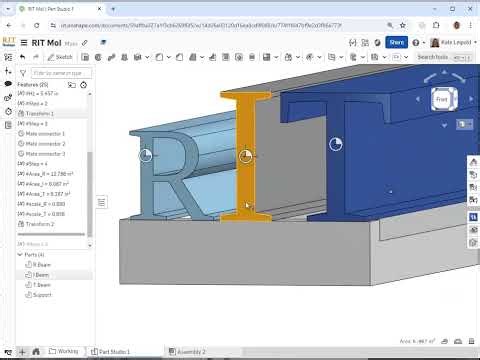480x360 pixels.
Task: Click the feature list vertical scrollbar
Action: coord(89,193)
